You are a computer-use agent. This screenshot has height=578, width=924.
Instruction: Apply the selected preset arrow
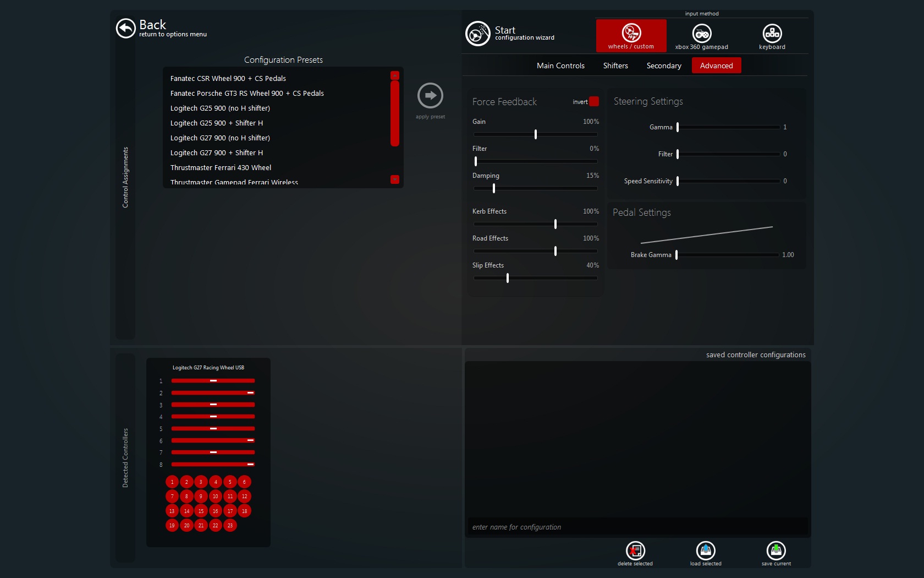pos(430,96)
